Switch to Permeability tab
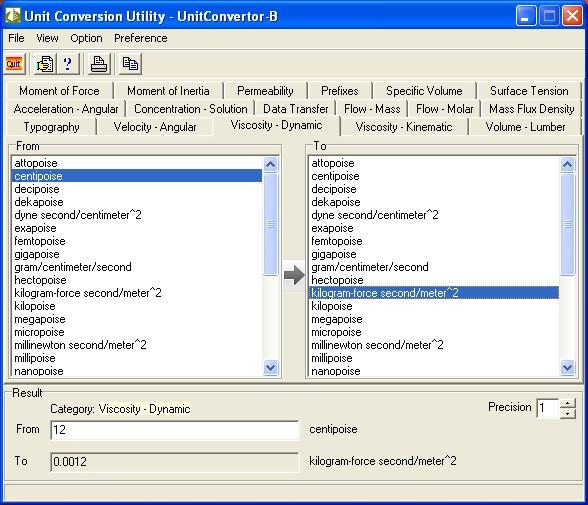This screenshot has height=505, width=588. coord(265,91)
